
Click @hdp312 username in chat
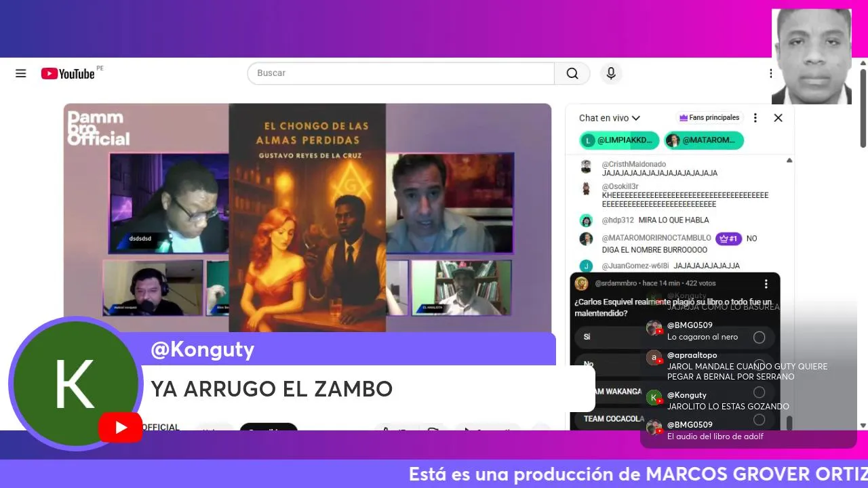[x=618, y=220]
